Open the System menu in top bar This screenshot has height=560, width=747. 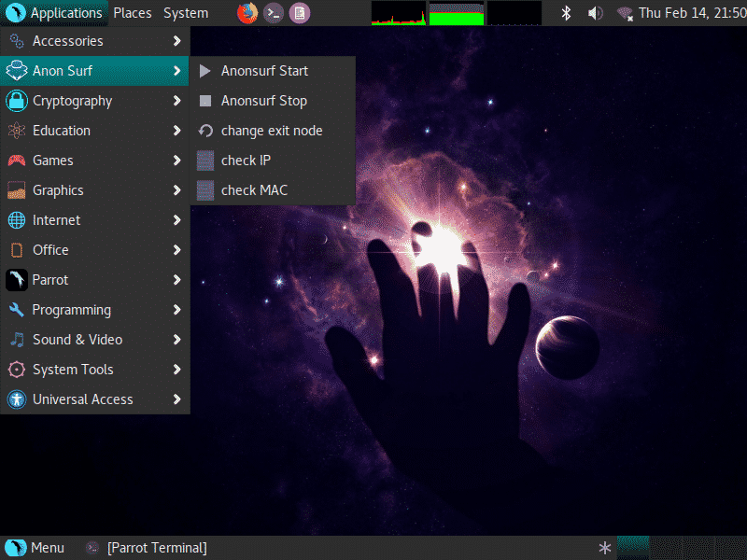(x=186, y=13)
